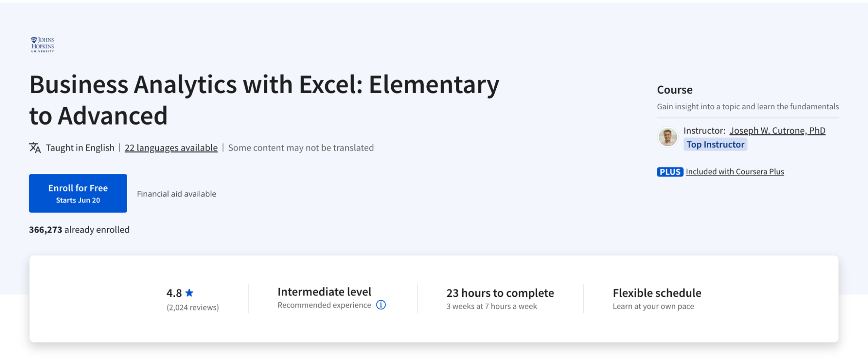Click the 4.8 rating value
868x364 pixels.
pyautogui.click(x=174, y=293)
